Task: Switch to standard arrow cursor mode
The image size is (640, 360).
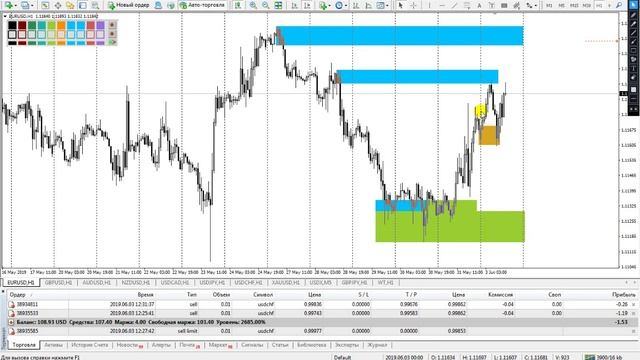Action: click(400, 5)
